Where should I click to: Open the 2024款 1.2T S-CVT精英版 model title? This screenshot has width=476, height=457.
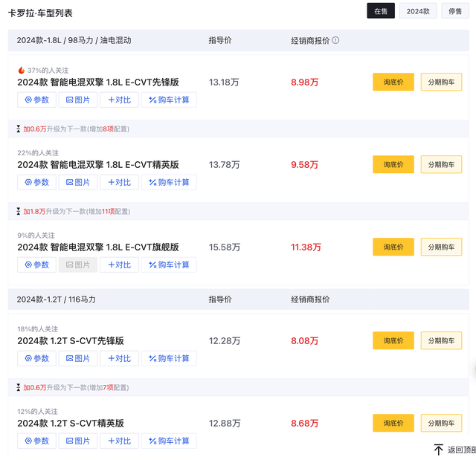pos(71,424)
